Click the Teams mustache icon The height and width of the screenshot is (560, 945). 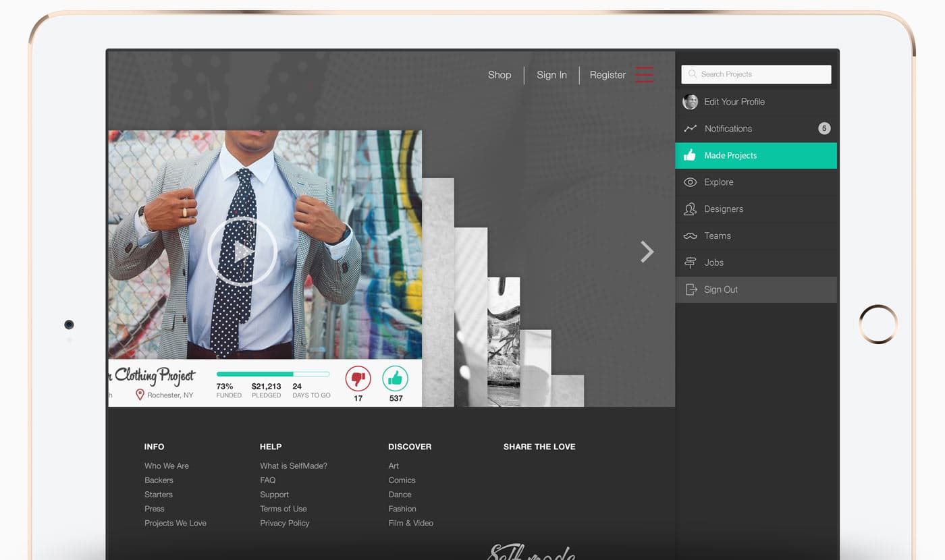(690, 236)
